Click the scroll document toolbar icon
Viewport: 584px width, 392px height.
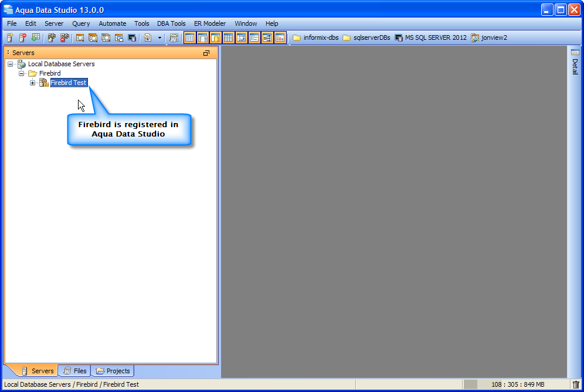pyautogui.click(x=174, y=38)
